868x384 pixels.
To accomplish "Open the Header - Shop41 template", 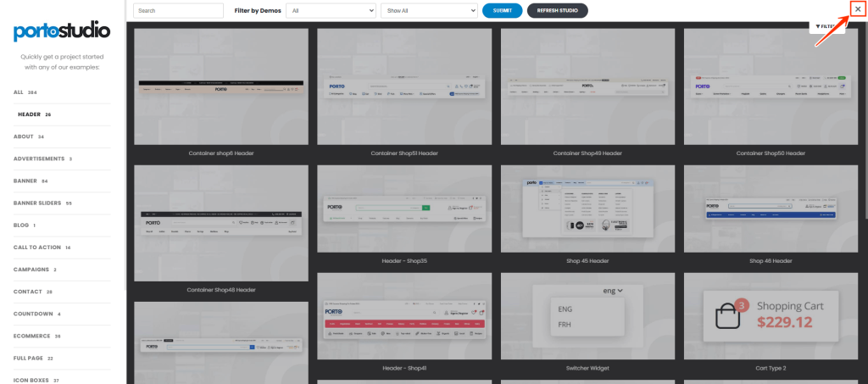I will click(404, 316).
